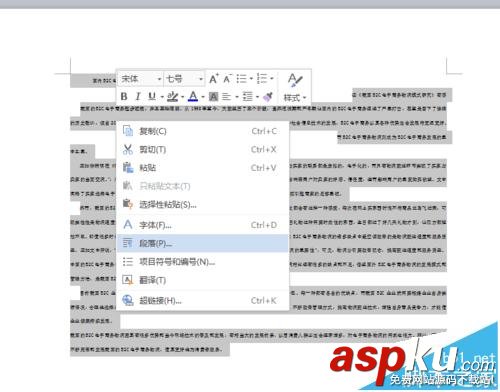This screenshot has height=392, width=500.
Task: Apply blue font color
Action: [193, 97]
